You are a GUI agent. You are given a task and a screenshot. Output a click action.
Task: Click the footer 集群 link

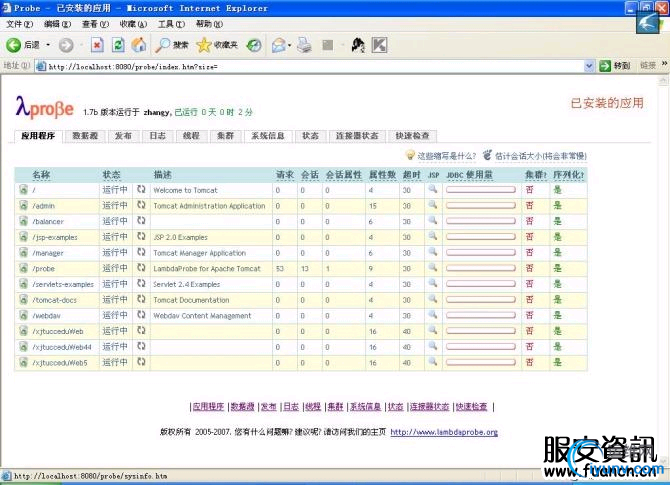point(335,406)
